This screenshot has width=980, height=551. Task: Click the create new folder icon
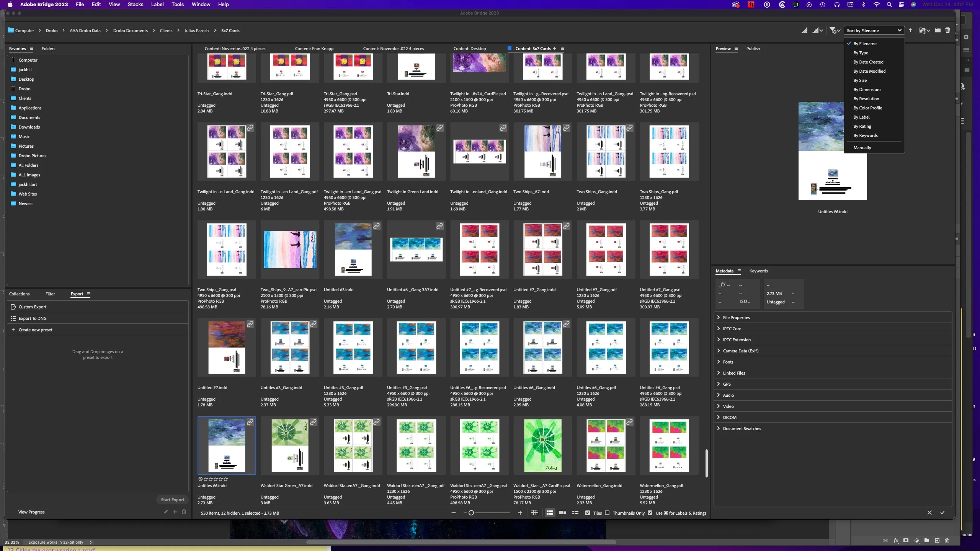tap(938, 31)
